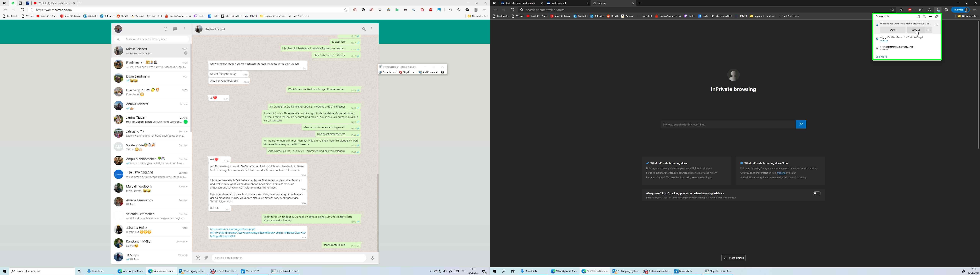Screen dimensions: 980x275
Task: Open WhatsApp sidebar three-dot menu
Action: point(185,29)
